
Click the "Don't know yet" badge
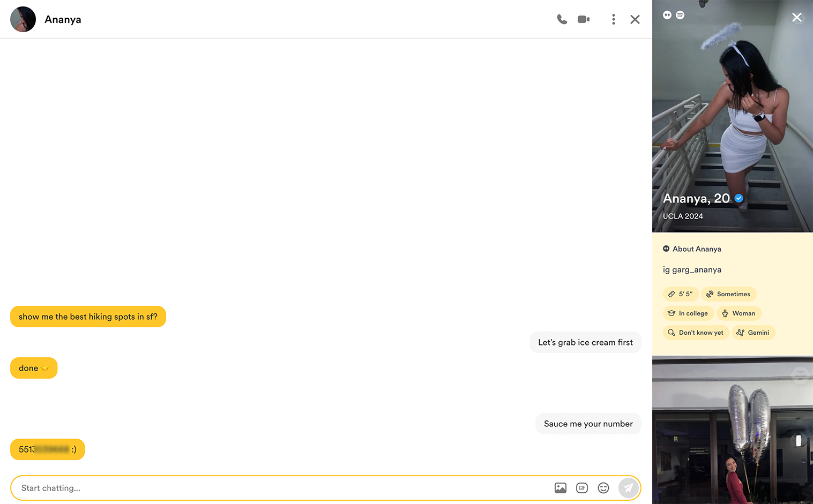696,333
